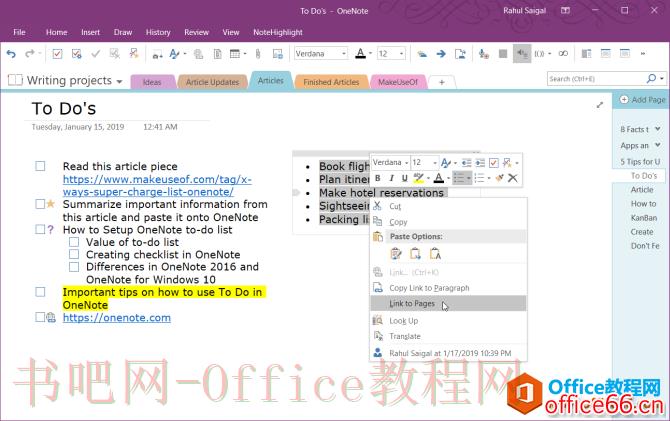Check the 'How to Setup OneNote' checkbox

[x=40, y=230]
